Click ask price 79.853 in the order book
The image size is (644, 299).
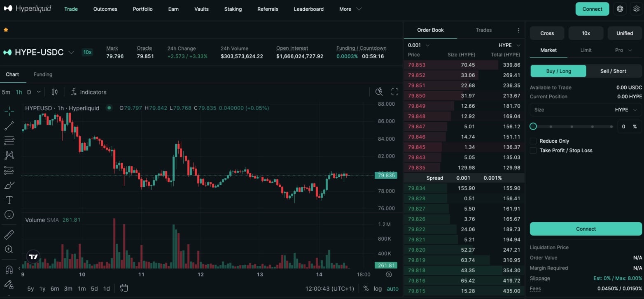[x=416, y=65]
